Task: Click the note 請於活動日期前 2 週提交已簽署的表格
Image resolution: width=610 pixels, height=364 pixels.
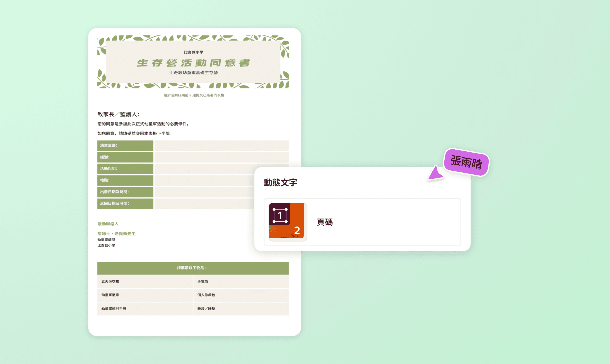Action: [194, 95]
